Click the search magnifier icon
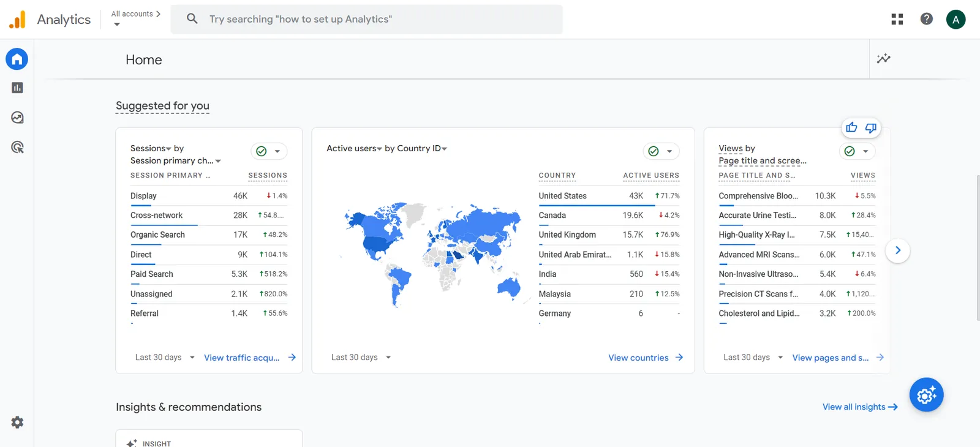 (x=192, y=19)
